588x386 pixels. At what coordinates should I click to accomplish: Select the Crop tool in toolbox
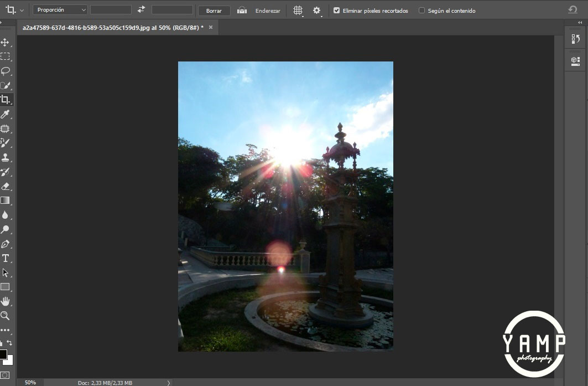pyautogui.click(x=5, y=100)
